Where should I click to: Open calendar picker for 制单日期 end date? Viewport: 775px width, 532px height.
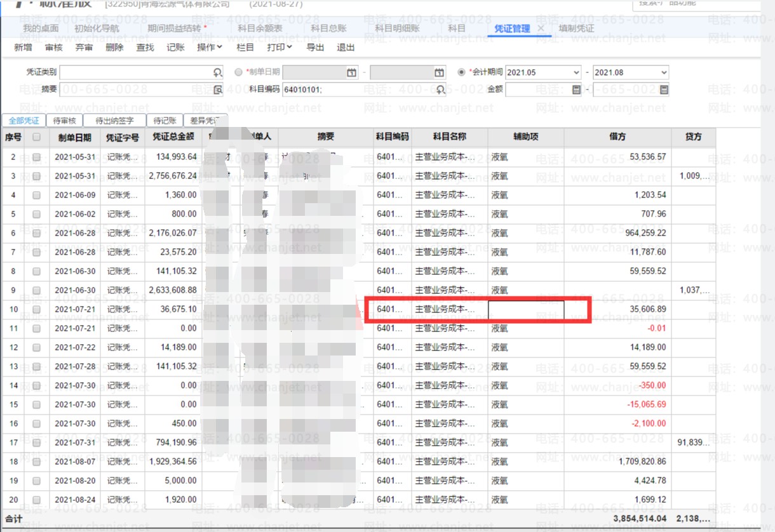point(439,72)
